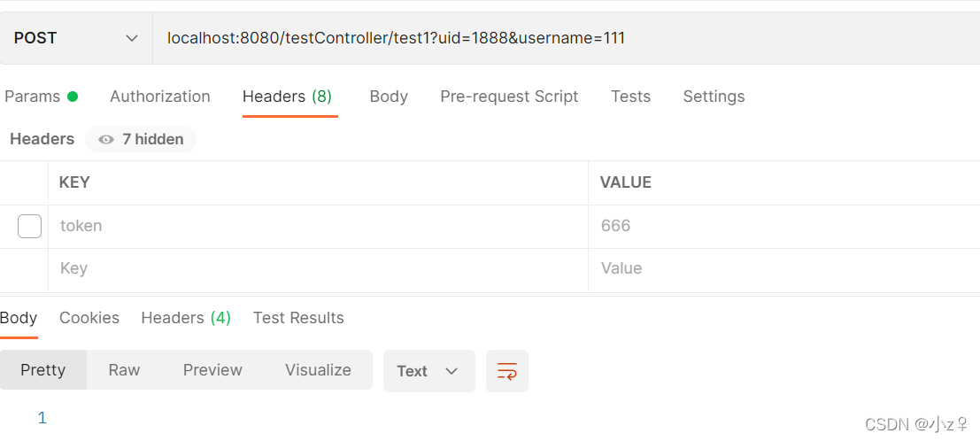View response Headers (4) tab
Screen dimensions: 980x441
point(186,318)
